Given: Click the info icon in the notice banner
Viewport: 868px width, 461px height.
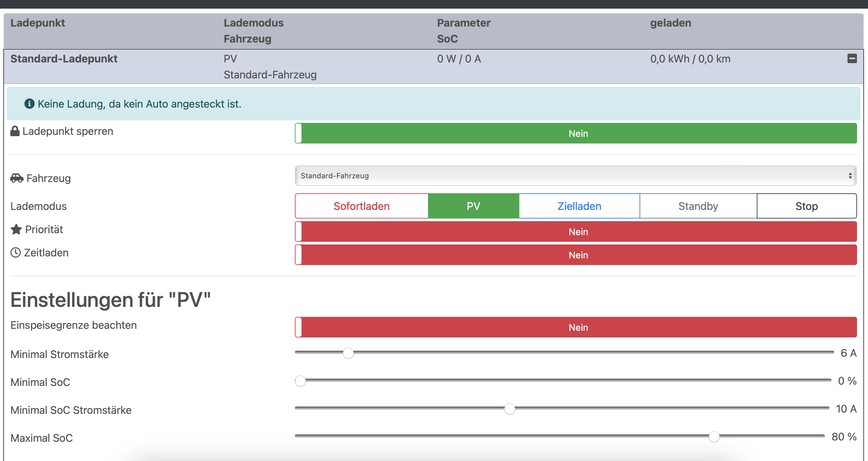Looking at the screenshot, I should (x=29, y=104).
